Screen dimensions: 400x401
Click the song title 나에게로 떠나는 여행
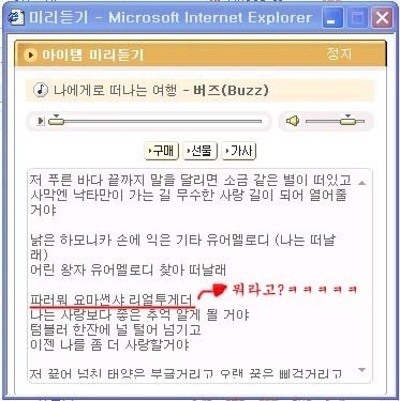coord(115,90)
